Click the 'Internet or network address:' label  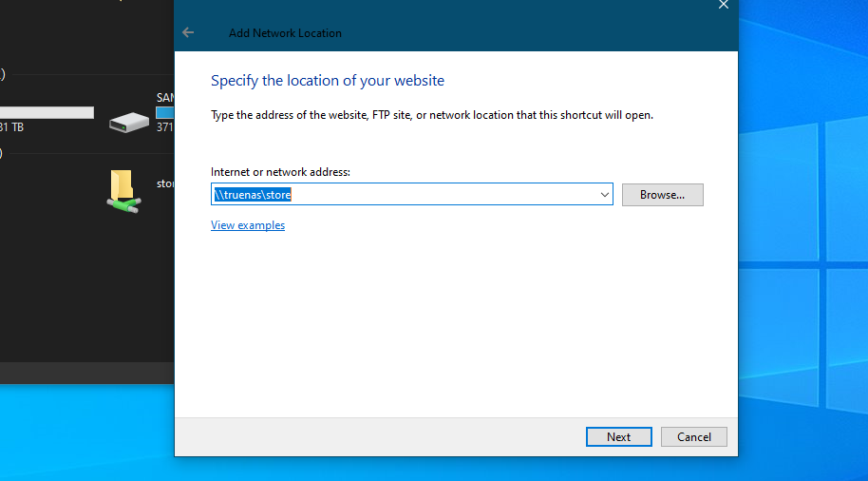coord(281,172)
